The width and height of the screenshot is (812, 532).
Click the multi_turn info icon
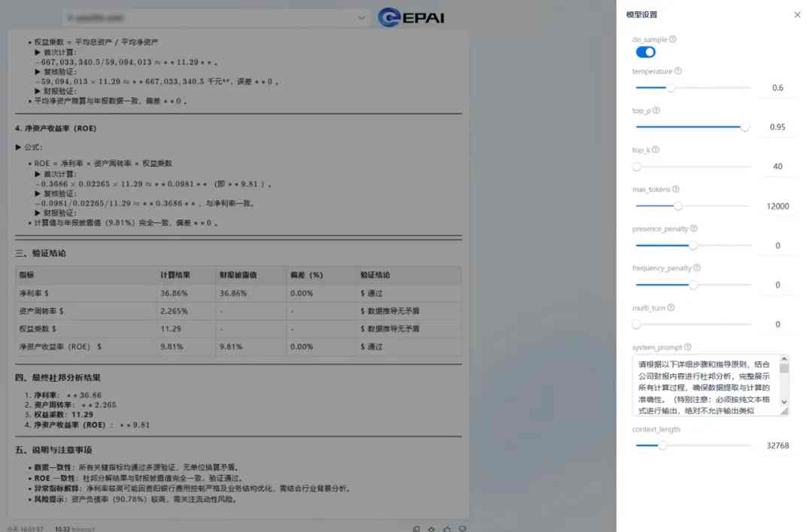click(x=669, y=307)
